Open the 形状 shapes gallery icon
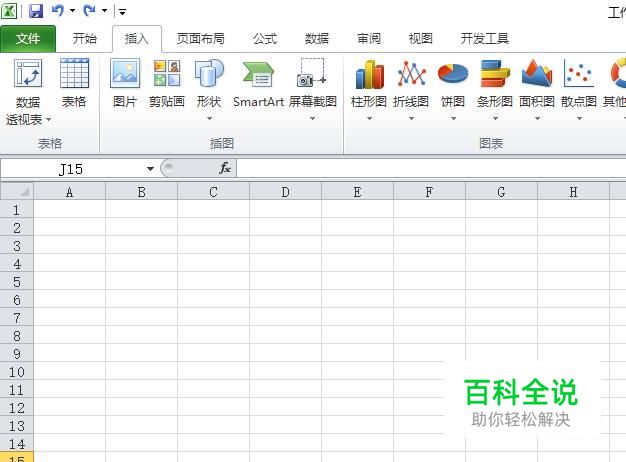626x462 pixels. tap(209, 73)
